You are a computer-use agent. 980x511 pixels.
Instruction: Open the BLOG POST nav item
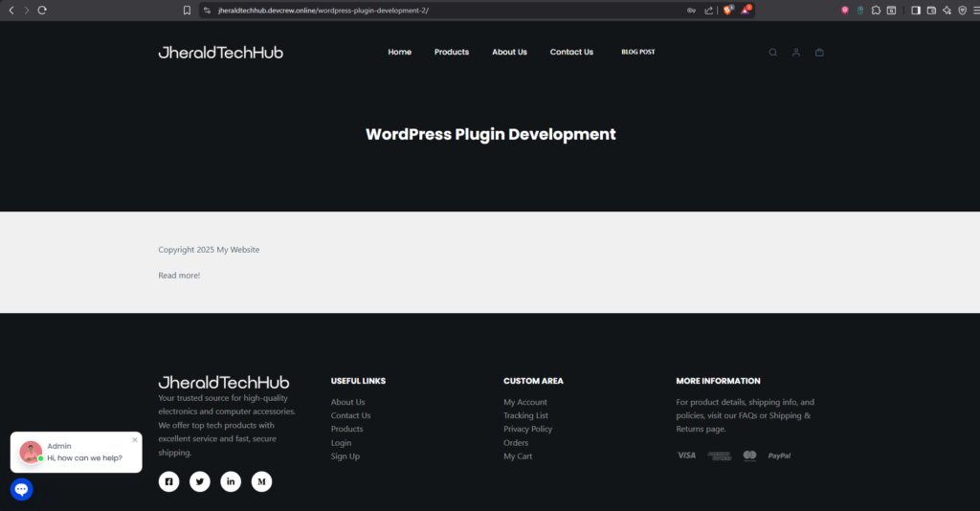pyautogui.click(x=637, y=52)
